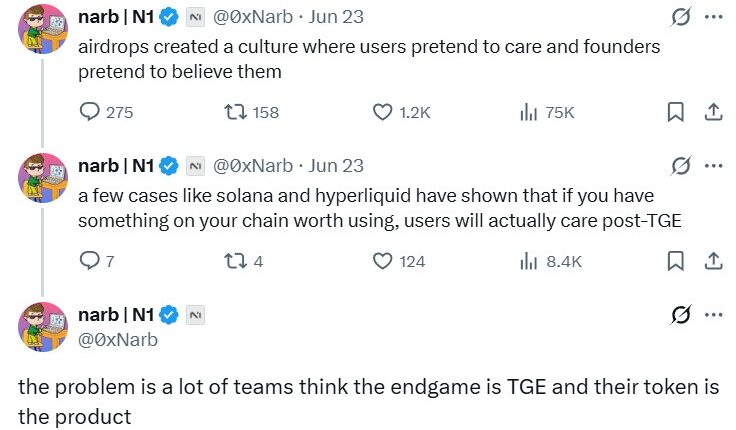Reply to the solana and hyperliquid tweet

pos(89,261)
